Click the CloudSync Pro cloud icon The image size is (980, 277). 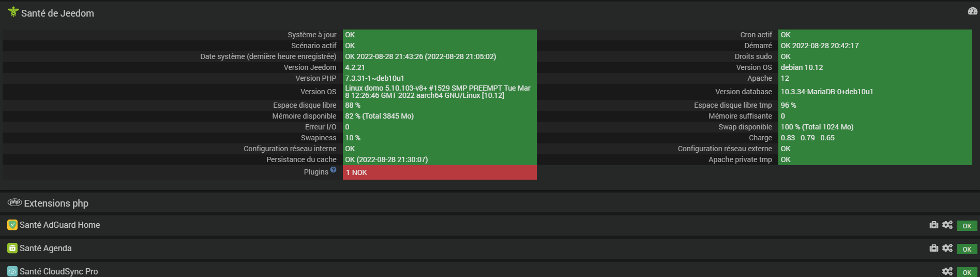pos(12,271)
